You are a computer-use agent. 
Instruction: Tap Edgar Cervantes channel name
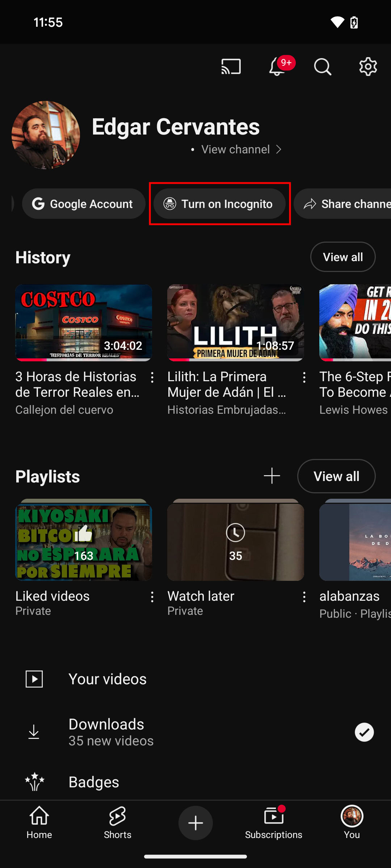(x=176, y=127)
